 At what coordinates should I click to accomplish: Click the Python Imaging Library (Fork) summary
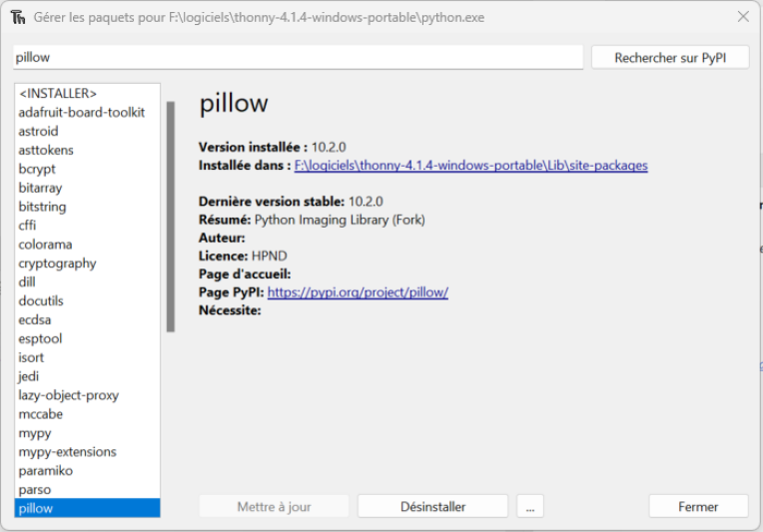click(x=340, y=220)
